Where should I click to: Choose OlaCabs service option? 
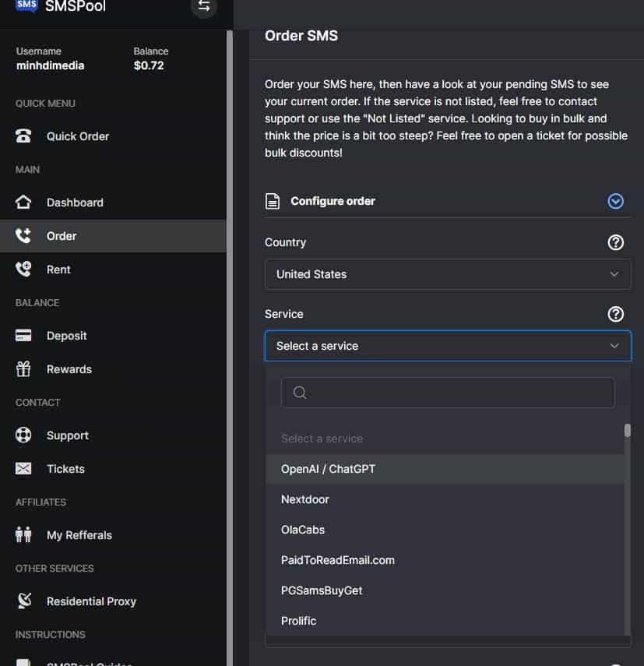point(445,530)
